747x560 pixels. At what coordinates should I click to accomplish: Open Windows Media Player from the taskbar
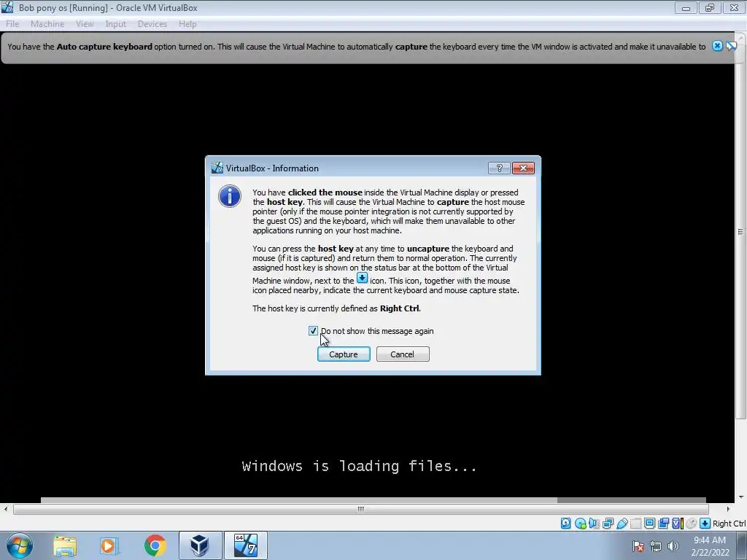(109, 545)
